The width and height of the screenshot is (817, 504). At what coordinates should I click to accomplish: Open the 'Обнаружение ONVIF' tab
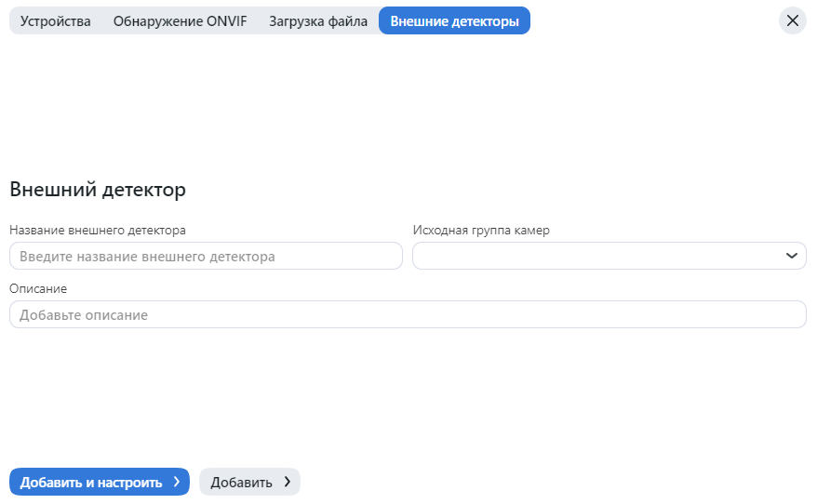tap(180, 20)
